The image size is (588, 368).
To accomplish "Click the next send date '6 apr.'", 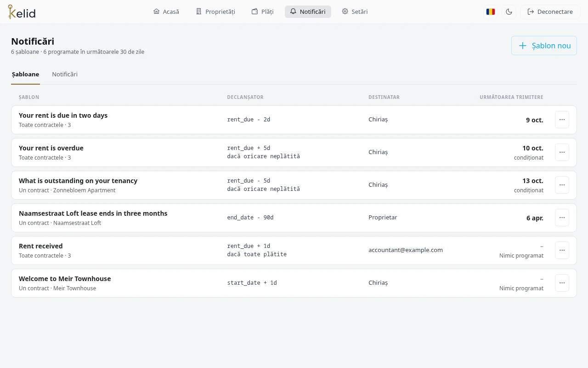I will click(x=535, y=218).
